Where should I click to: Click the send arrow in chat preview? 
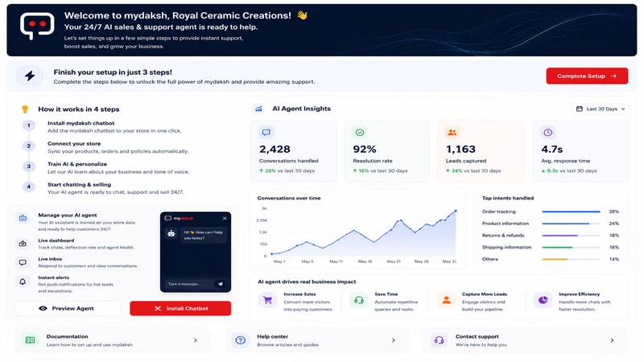click(x=221, y=284)
